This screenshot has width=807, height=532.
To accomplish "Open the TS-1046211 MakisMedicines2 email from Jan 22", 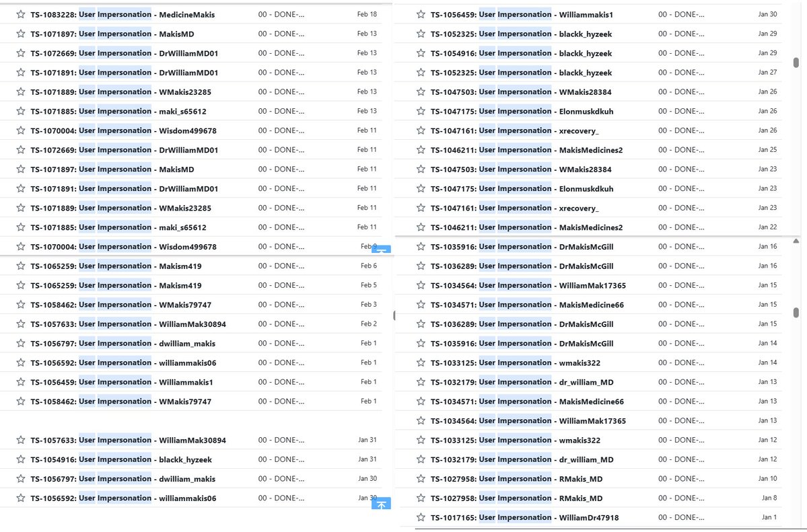I will pos(588,227).
